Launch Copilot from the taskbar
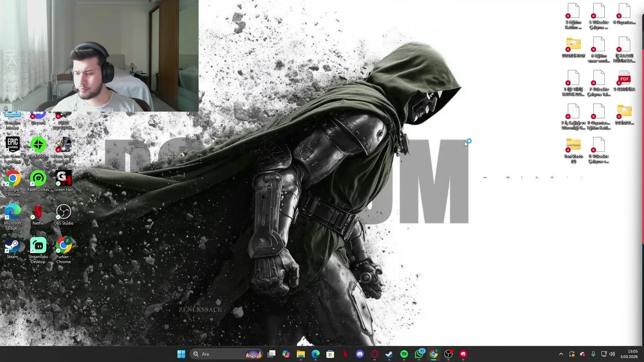The width and height of the screenshot is (644, 362). coord(286,354)
